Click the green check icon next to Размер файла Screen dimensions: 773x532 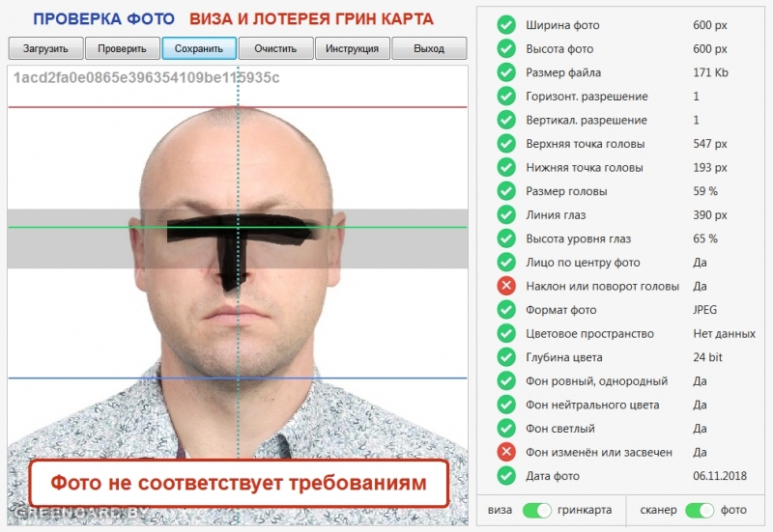click(506, 72)
